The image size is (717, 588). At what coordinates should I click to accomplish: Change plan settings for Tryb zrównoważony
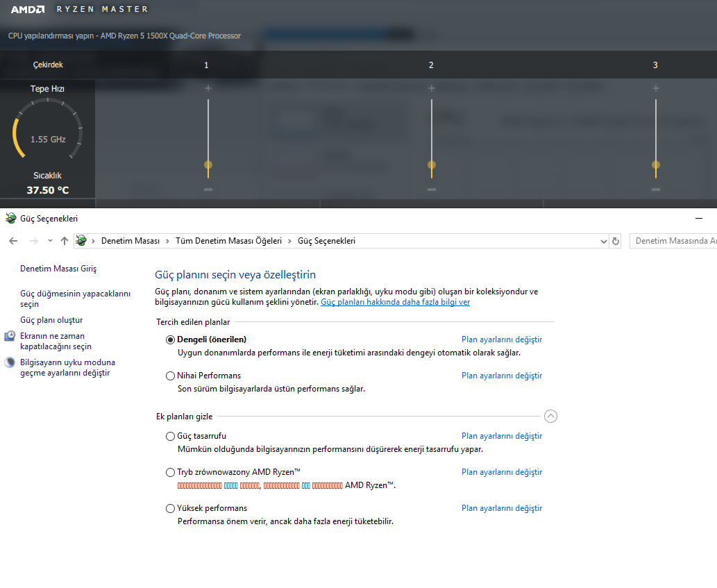[502, 472]
